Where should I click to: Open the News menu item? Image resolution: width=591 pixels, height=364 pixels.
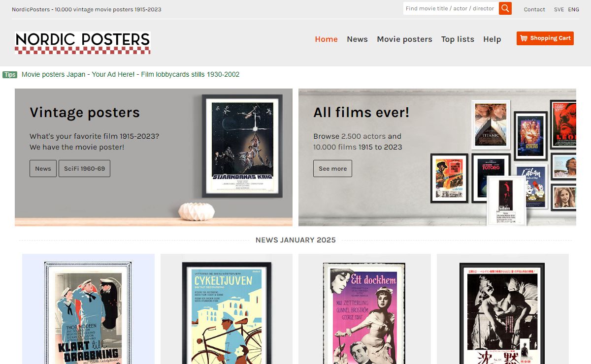click(x=357, y=39)
